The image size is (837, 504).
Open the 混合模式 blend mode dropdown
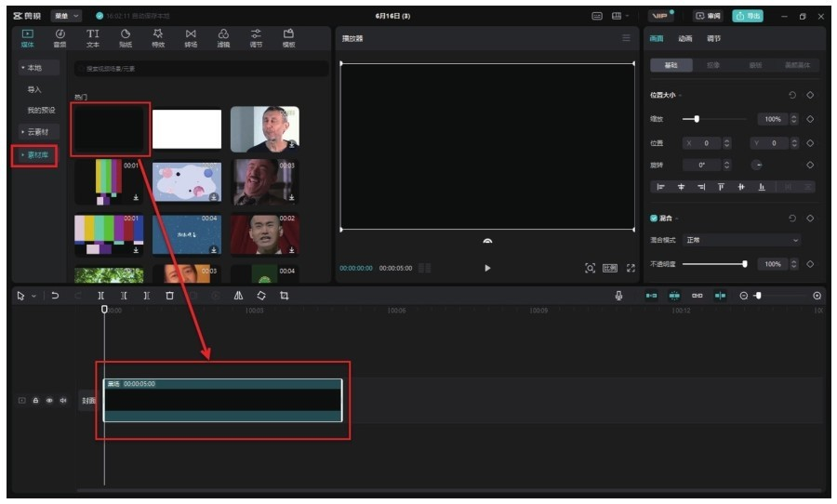(742, 240)
